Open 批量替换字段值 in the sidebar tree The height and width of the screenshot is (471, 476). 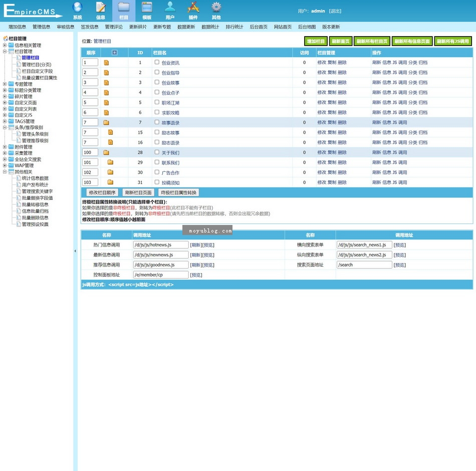point(38,198)
